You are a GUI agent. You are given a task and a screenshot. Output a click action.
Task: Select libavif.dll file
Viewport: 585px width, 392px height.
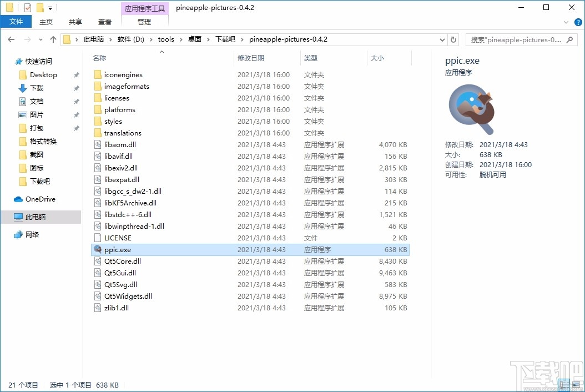118,156
